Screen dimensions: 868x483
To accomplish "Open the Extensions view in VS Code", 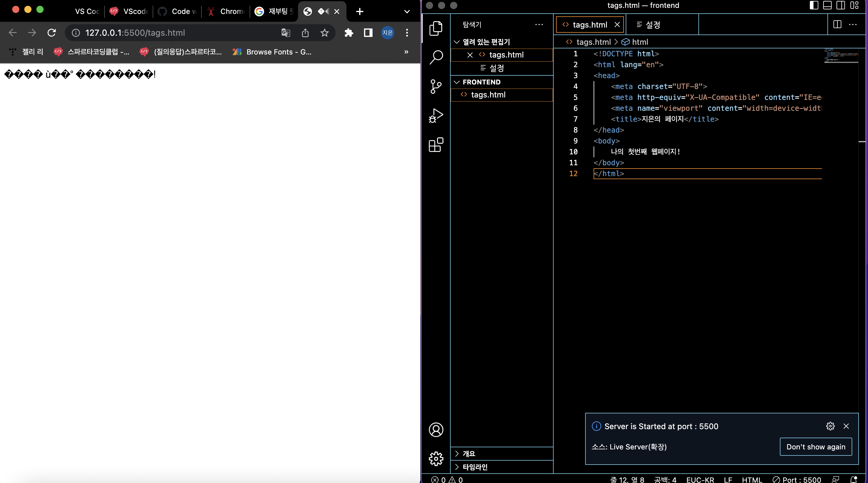I will (x=436, y=145).
